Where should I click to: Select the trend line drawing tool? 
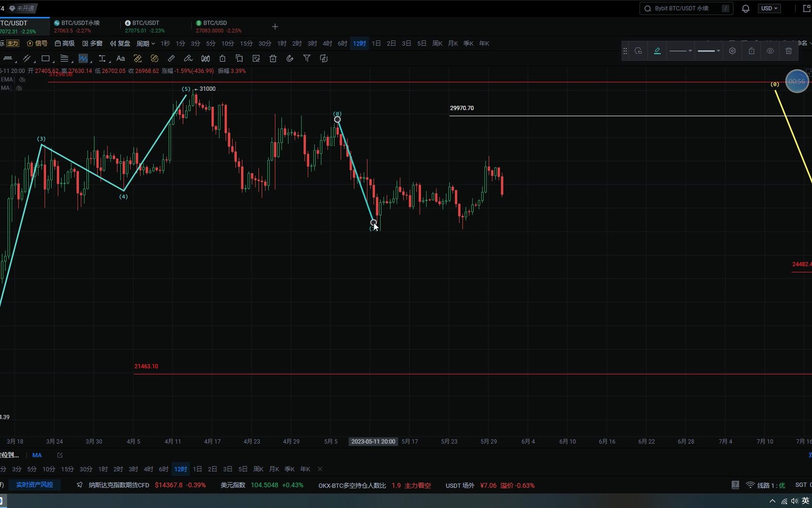click(x=26, y=58)
